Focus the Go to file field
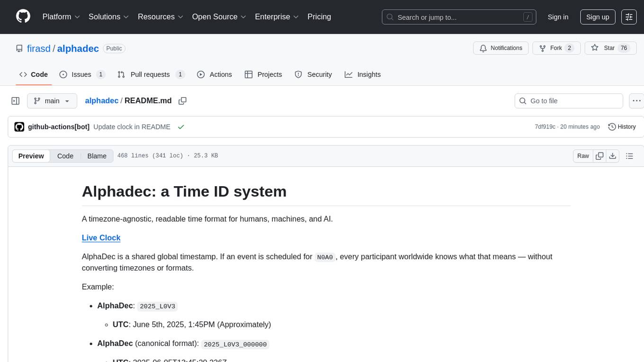This screenshot has height=362, width=644. tap(569, 101)
